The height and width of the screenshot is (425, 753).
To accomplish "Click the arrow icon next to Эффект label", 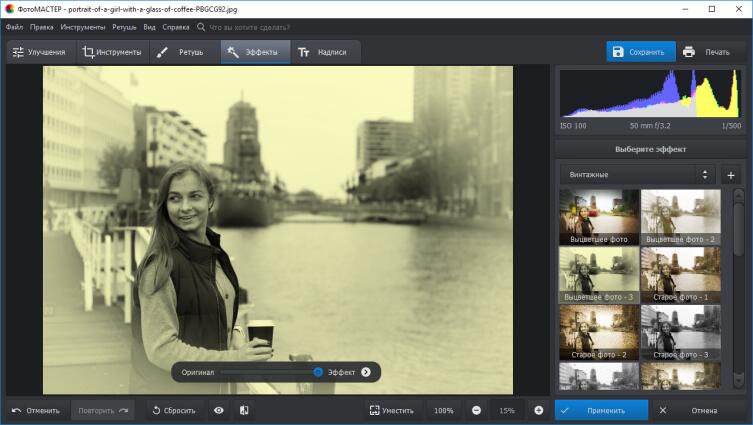I will point(366,372).
